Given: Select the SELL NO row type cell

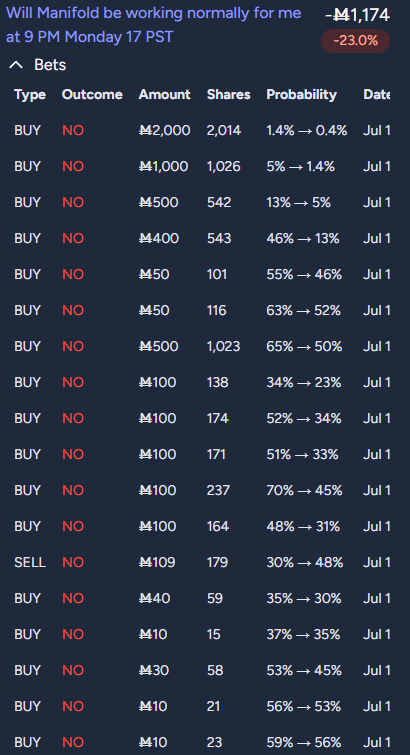Looking at the screenshot, I should [x=30, y=562].
